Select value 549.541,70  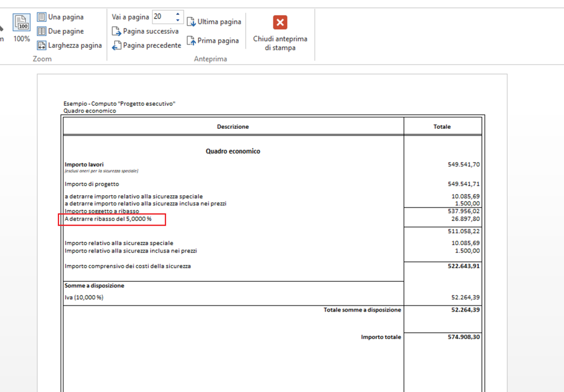(464, 164)
